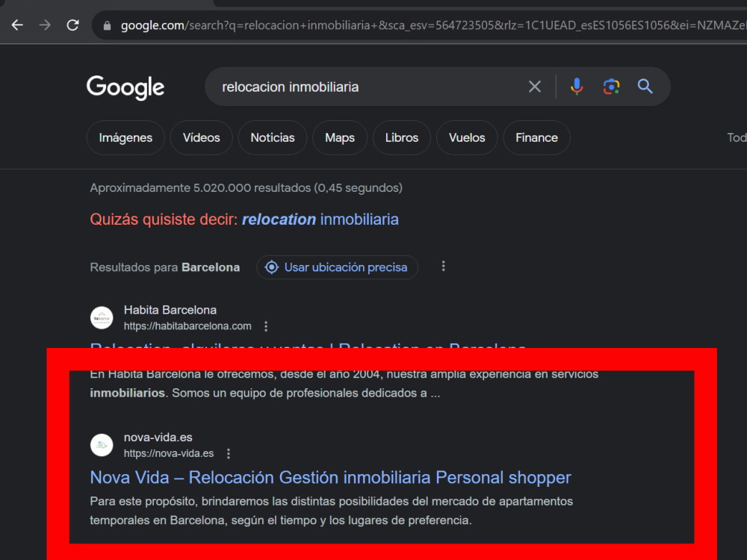The image size is (747, 560).
Task: Open location options three-dot menu
Action: tap(444, 267)
